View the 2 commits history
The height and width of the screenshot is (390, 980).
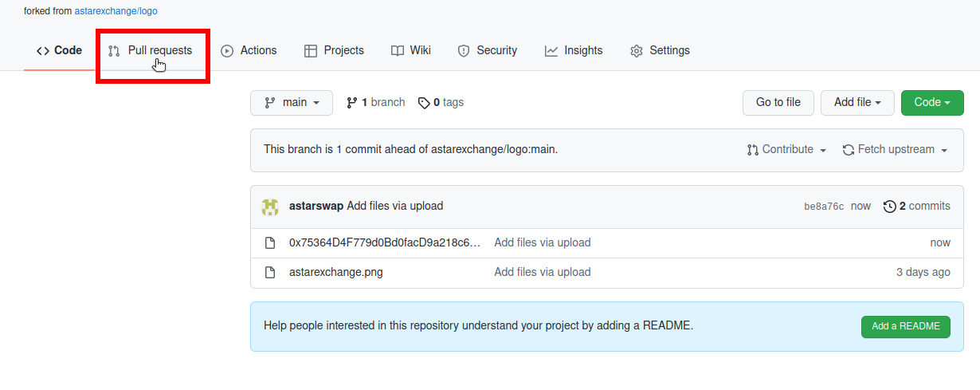point(917,206)
